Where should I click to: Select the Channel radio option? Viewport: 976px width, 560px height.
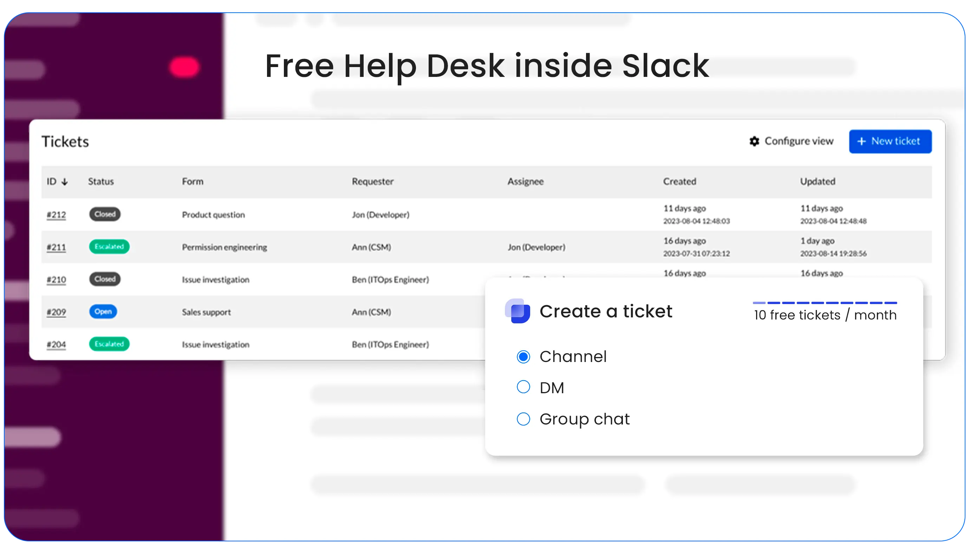pos(523,356)
